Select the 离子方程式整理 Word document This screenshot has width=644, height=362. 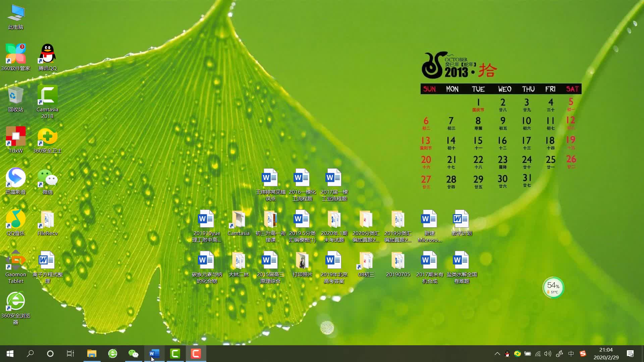coord(48,267)
